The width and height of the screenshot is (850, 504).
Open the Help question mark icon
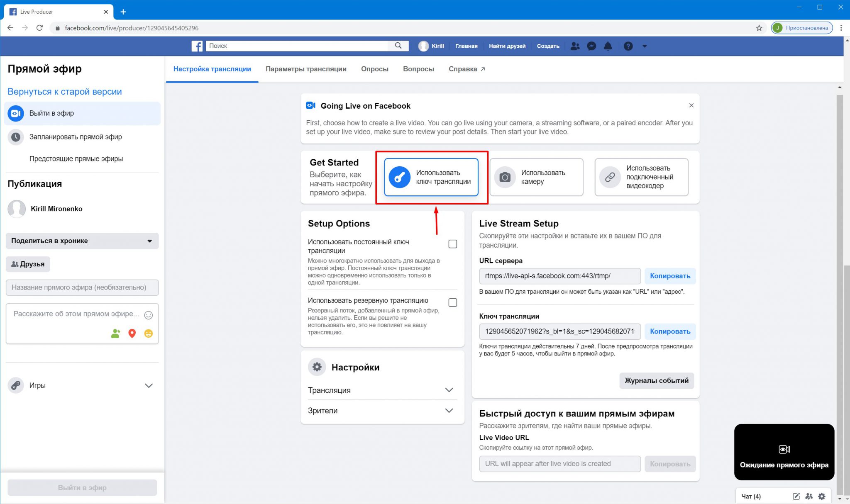click(628, 46)
